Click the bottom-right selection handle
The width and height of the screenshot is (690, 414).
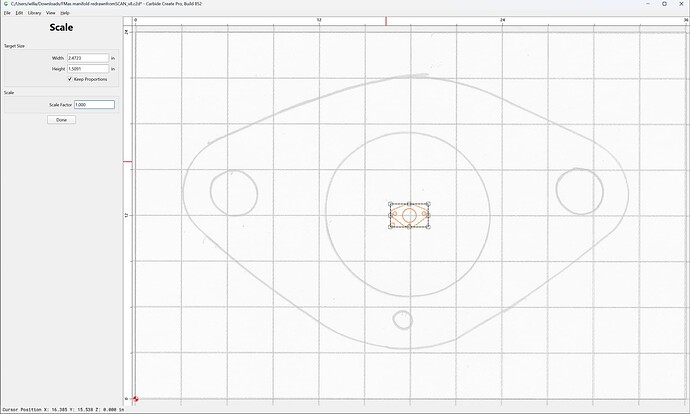(x=428, y=227)
